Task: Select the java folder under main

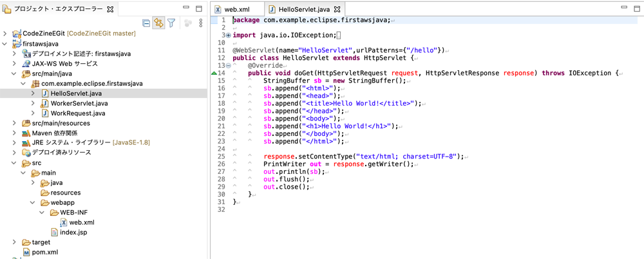Action: (57, 182)
